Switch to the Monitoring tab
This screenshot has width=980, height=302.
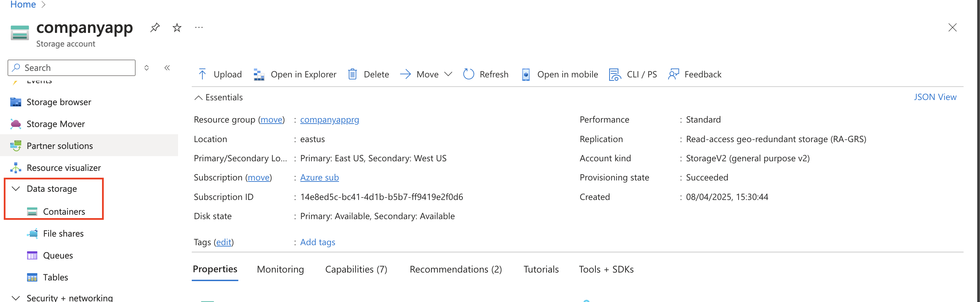click(x=280, y=269)
